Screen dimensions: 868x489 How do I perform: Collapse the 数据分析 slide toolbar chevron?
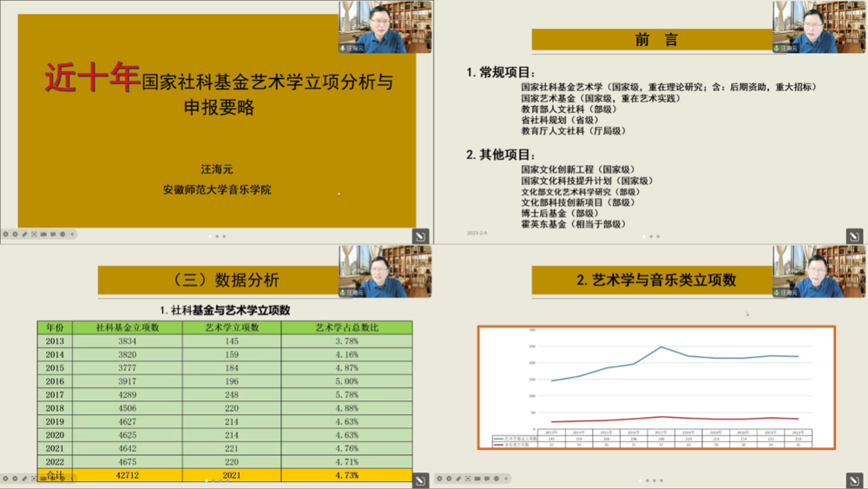[x=72, y=479]
